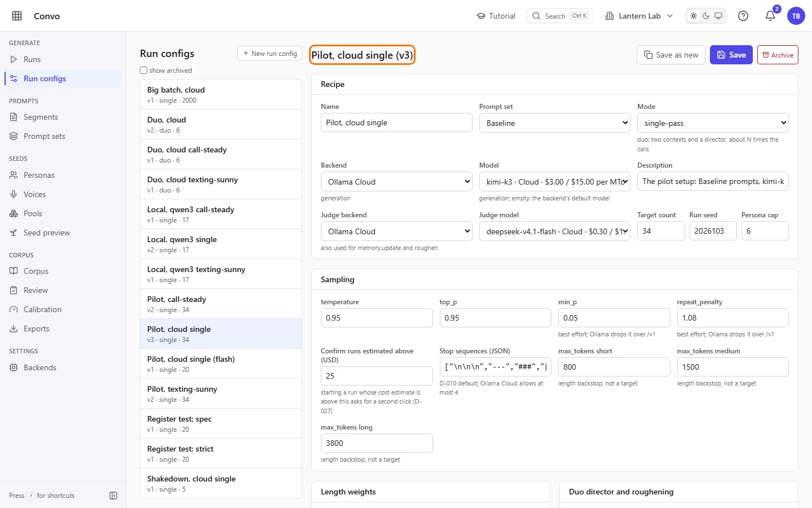The image size is (812, 508).
Task: Open the TB user avatar
Action: pyautogui.click(x=796, y=16)
